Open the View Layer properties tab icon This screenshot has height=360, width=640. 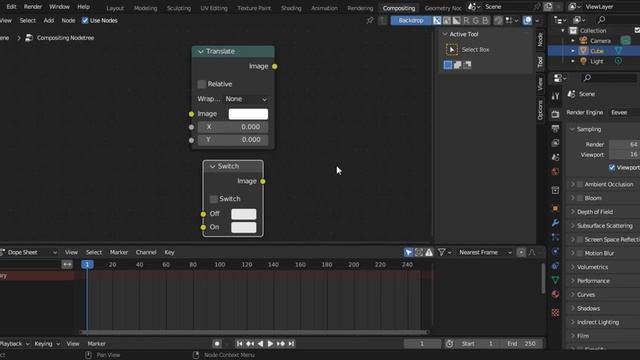pyautogui.click(x=555, y=143)
